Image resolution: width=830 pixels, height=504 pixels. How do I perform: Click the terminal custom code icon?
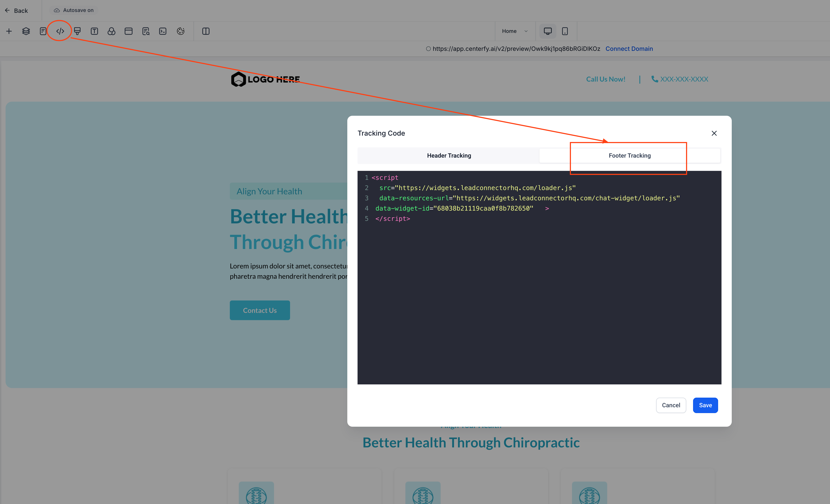[163, 31]
